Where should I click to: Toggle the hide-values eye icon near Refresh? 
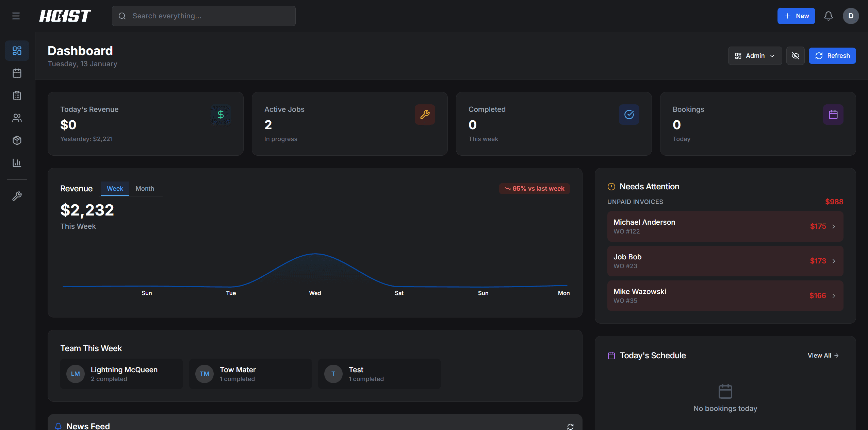click(x=795, y=55)
